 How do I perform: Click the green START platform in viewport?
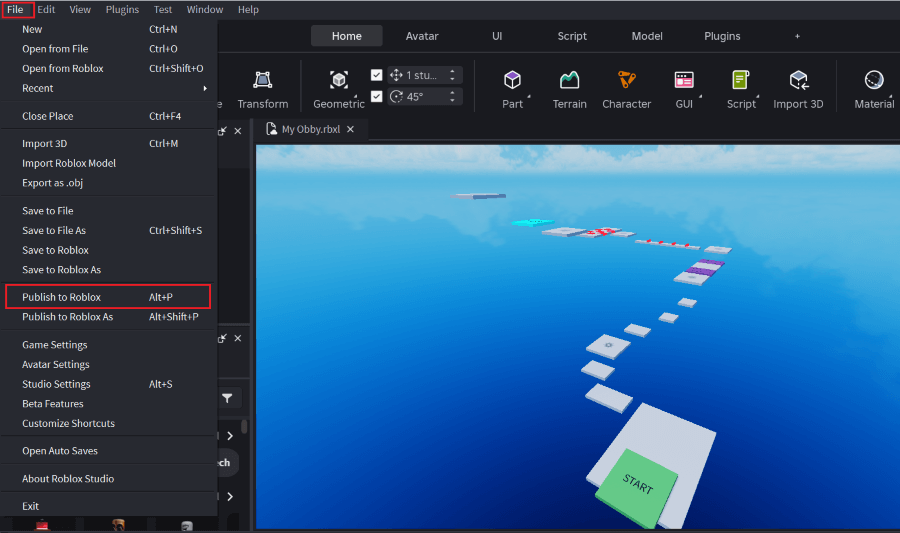tap(636, 486)
